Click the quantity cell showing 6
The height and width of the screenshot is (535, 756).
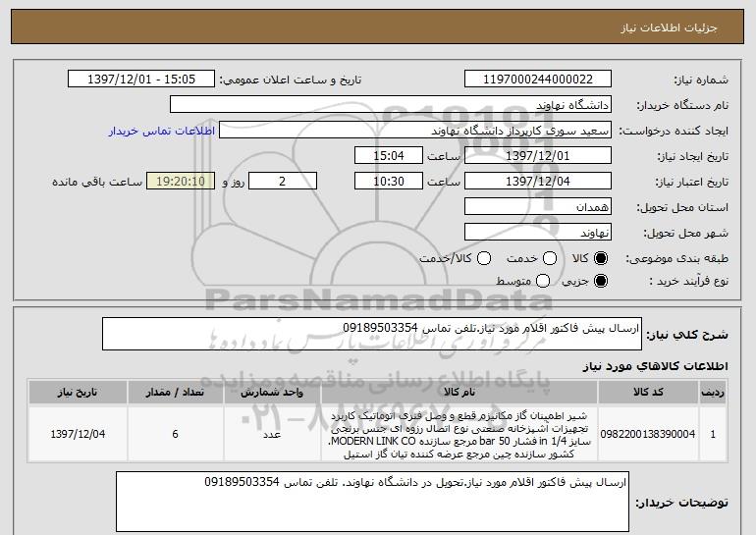[175, 434]
